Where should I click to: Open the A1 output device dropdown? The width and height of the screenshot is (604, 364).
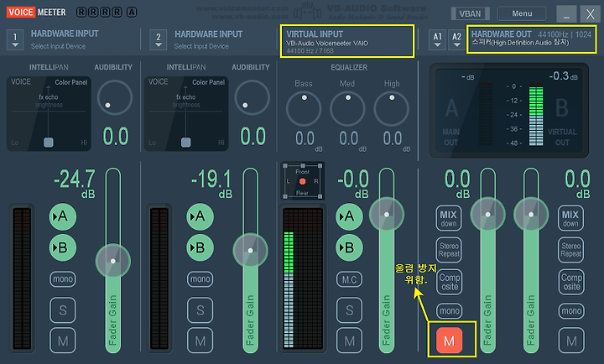437,39
